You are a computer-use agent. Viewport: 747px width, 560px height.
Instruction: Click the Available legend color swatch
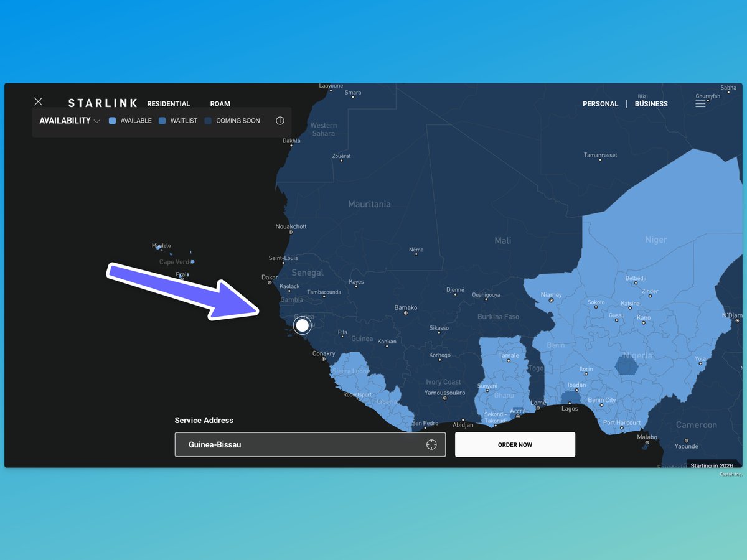click(112, 121)
